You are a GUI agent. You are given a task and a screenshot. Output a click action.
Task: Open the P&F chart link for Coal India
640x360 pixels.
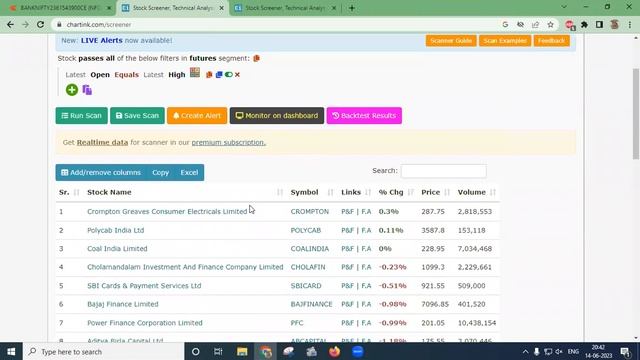(x=347, y=249)
